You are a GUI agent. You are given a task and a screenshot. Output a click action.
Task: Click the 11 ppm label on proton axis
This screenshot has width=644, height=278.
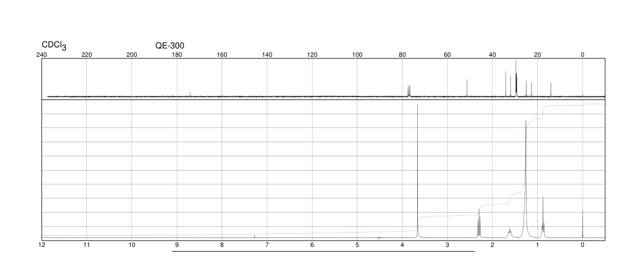87,245
